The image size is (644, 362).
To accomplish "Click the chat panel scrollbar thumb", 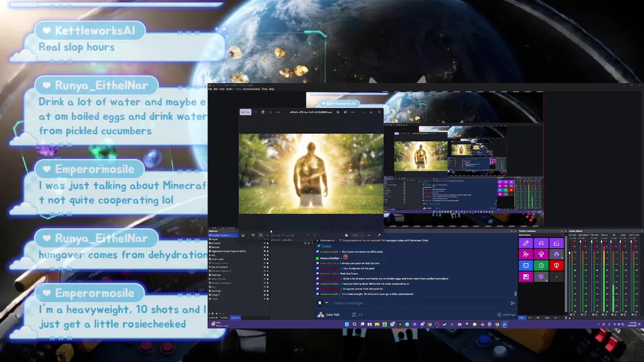I will point(515,294).
